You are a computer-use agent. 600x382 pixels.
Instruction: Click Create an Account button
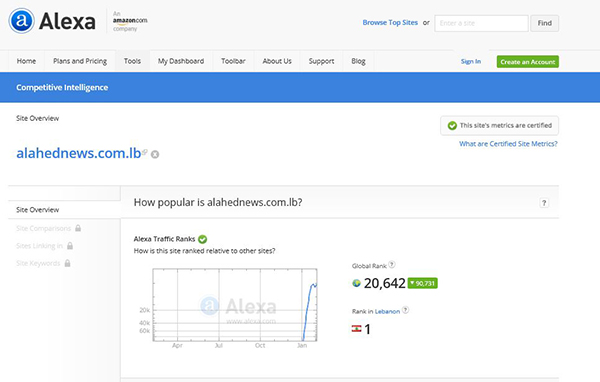[x=528, y=62]
